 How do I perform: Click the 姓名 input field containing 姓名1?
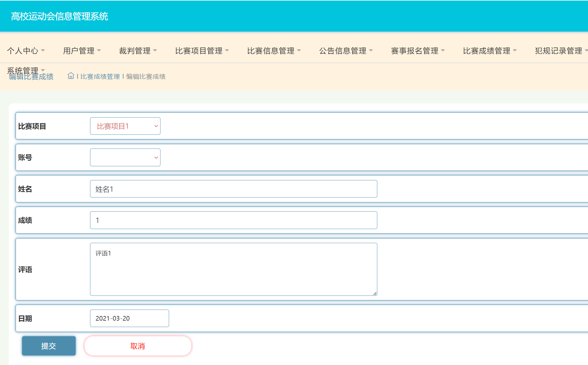click(x=233, y=189)
